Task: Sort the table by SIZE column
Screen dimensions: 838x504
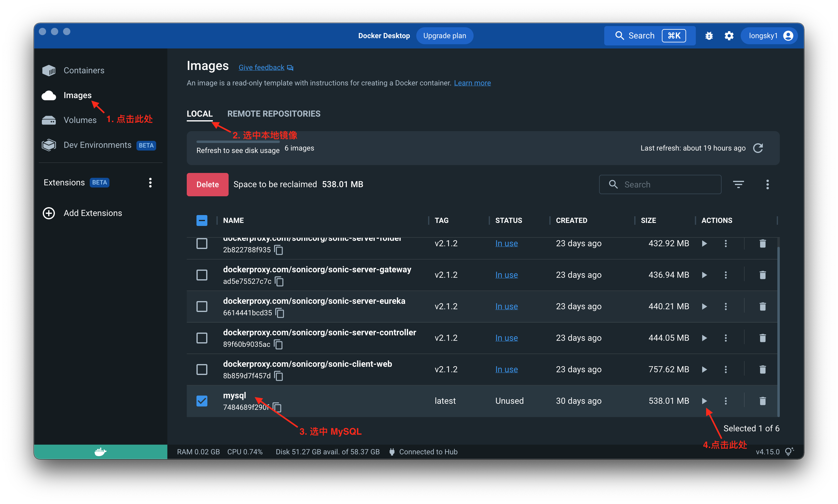Action: click(648, 220)
